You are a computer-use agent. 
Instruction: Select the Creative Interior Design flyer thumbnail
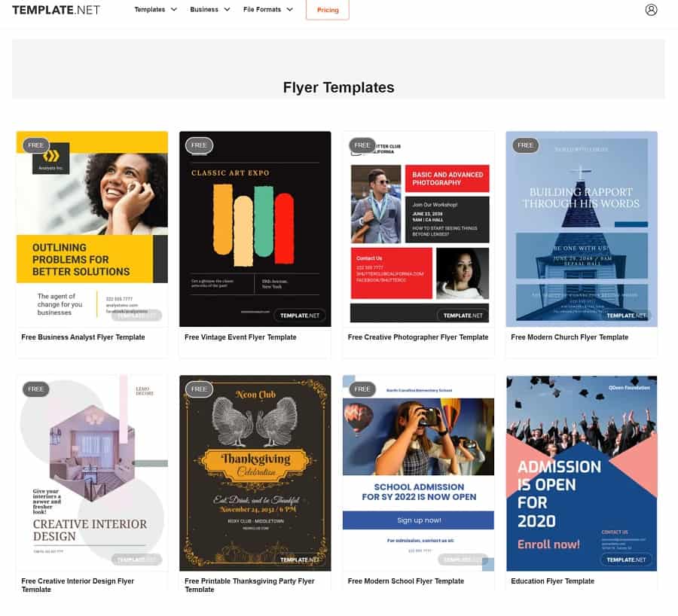(x=92, y=474)
